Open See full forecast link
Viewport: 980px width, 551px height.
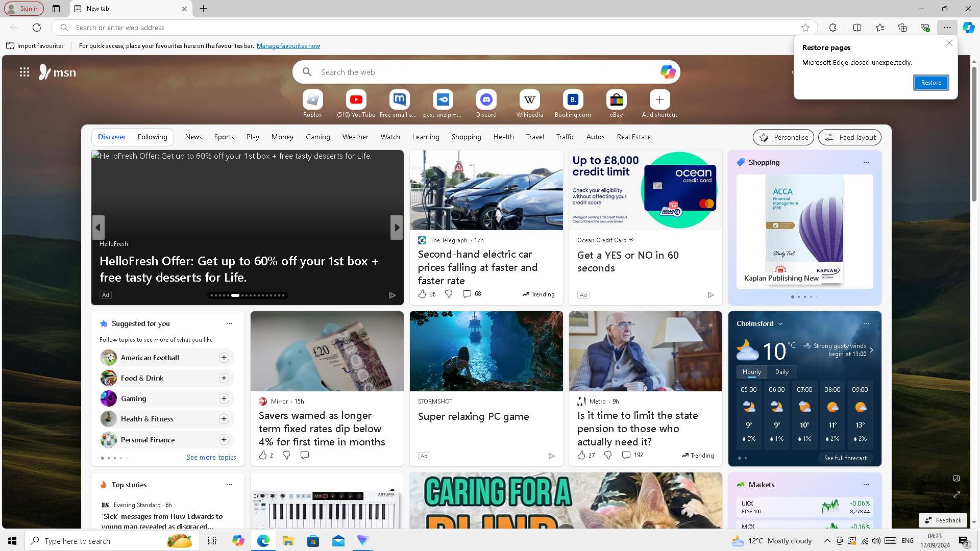click(845, 458)
